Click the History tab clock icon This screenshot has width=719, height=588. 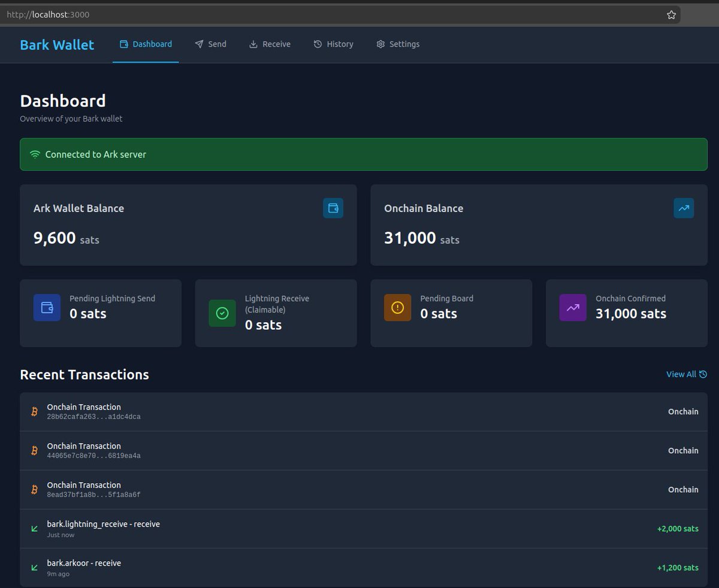tap(318, 44)
